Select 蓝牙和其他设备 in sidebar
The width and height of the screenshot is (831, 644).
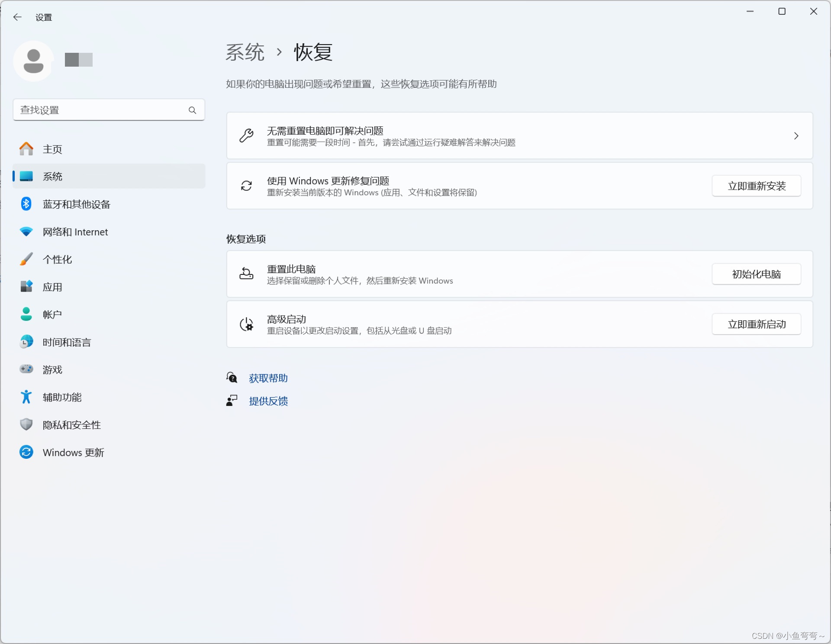point(109,204)
